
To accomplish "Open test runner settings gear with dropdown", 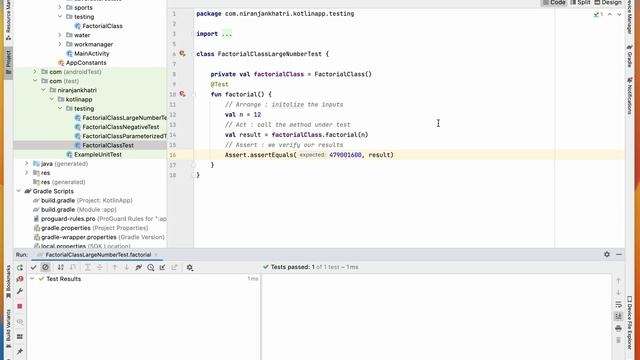I will tap(190, 267).
